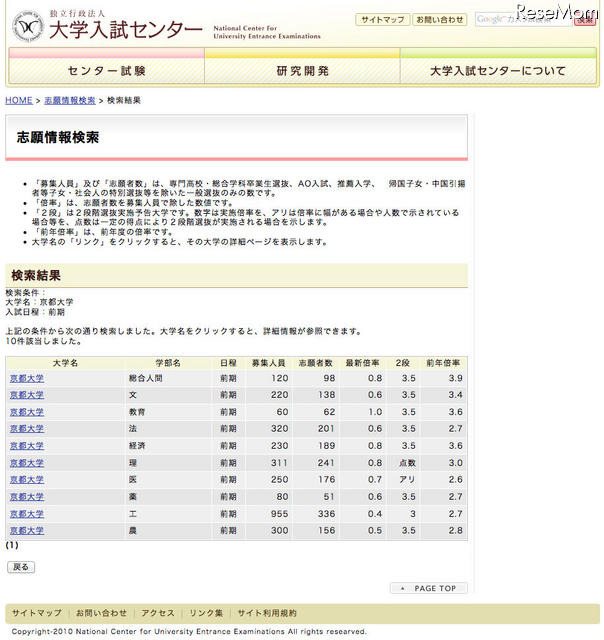Open 京都大学 link in the 総合人間 row
This screenshot has height=640, width=604.
[x=27, y=379]
